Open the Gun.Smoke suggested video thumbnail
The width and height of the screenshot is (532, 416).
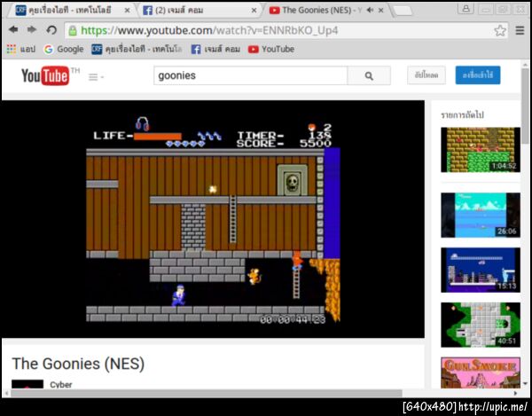coord(481,373)
